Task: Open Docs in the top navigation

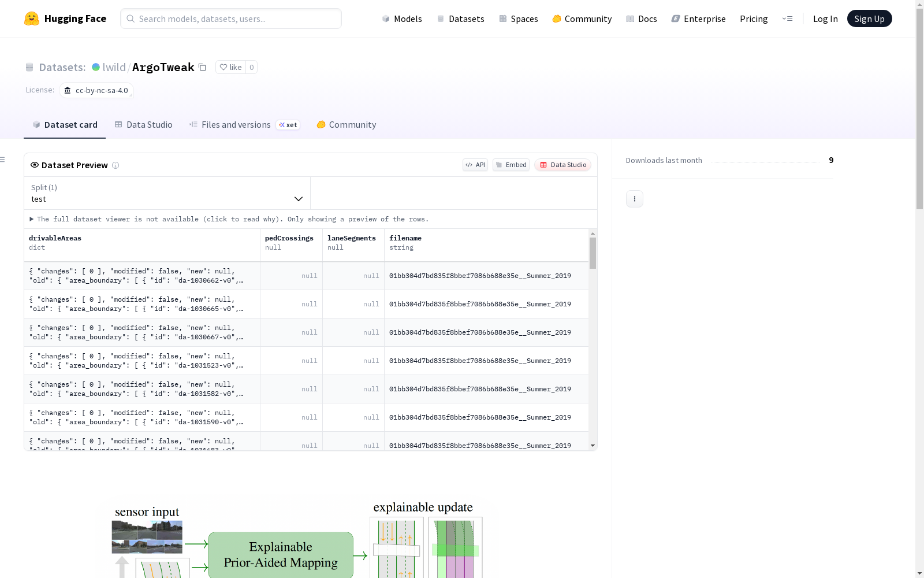Action: point(642,18)
